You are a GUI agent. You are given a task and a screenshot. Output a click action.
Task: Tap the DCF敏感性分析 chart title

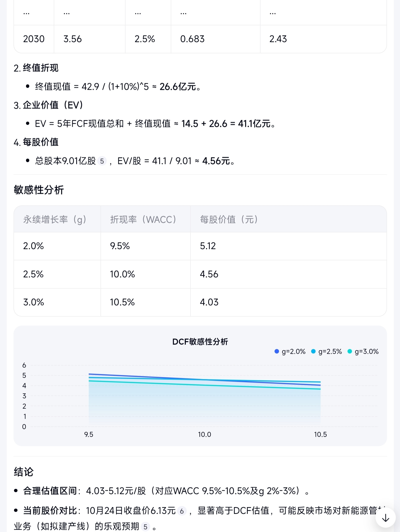(x=200, y=342)
